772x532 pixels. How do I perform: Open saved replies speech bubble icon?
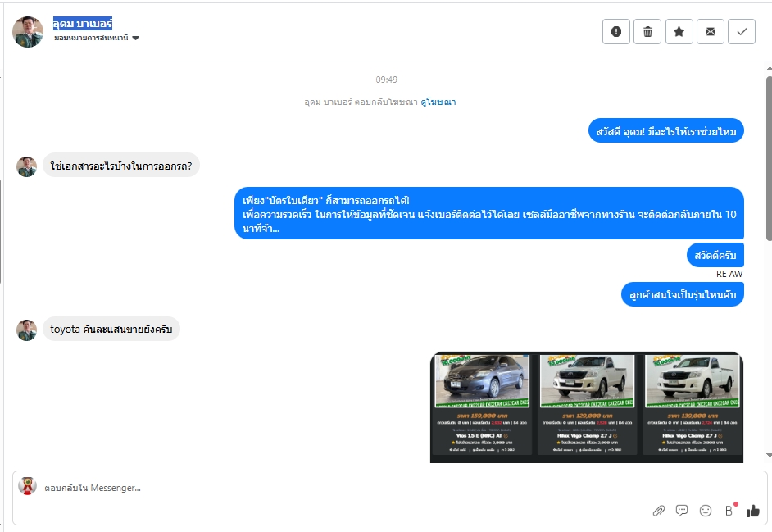tap(682, 511)
